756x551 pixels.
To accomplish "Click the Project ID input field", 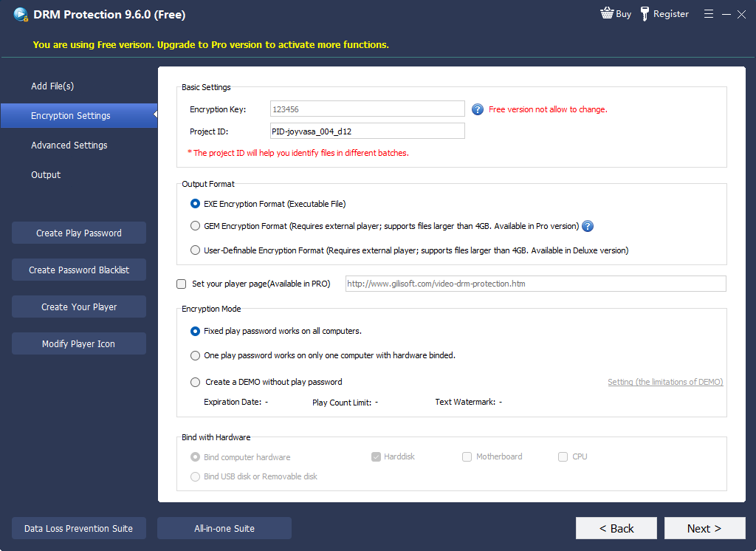I will click(368, 131).
